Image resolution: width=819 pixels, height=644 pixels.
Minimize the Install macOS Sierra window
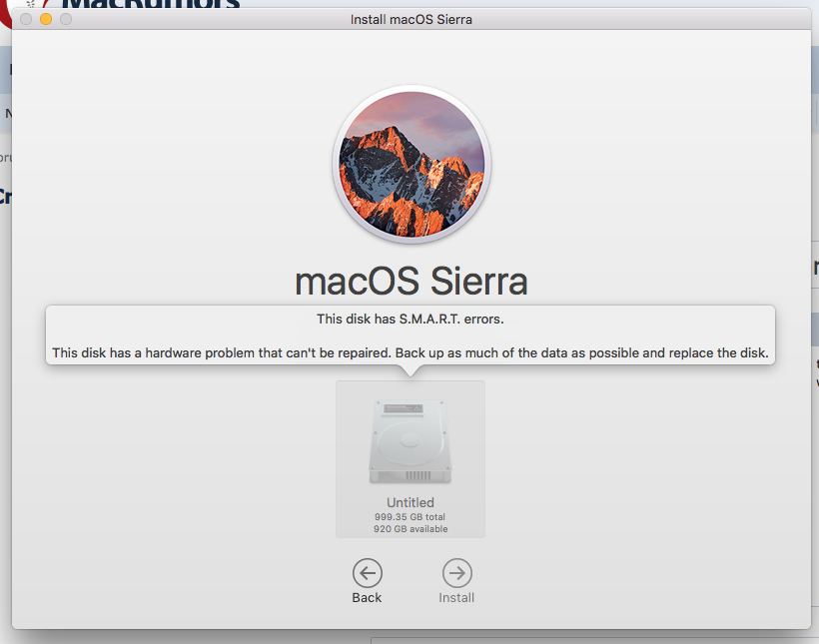[x=46, y=19]
